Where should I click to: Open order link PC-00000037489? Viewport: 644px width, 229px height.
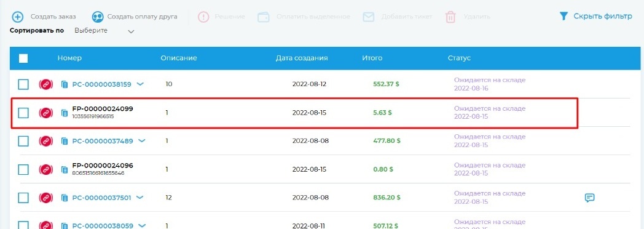(x=103, y=141)
